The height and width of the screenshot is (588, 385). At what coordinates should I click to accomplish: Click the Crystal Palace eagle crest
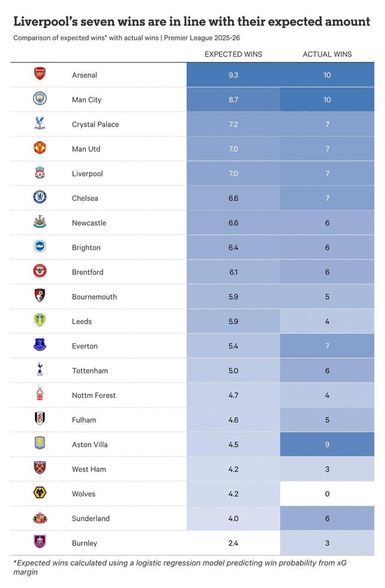[x=39, y=124]
